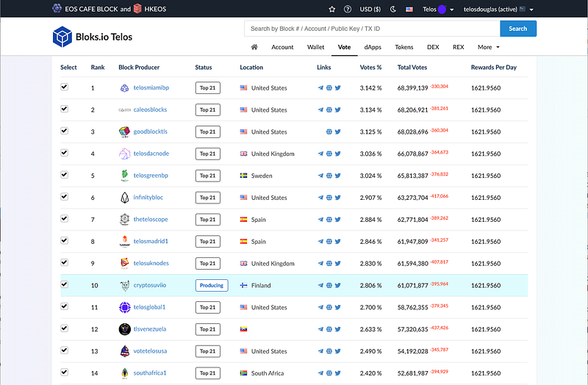
Task: Toggle dark mode with the moon icon
Action: coord(393,10)
